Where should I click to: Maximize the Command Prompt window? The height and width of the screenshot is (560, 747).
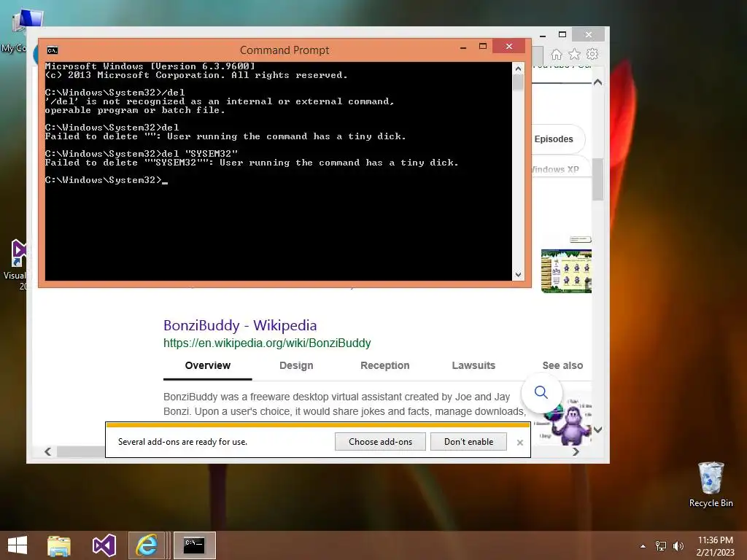[x=483, y=46]
